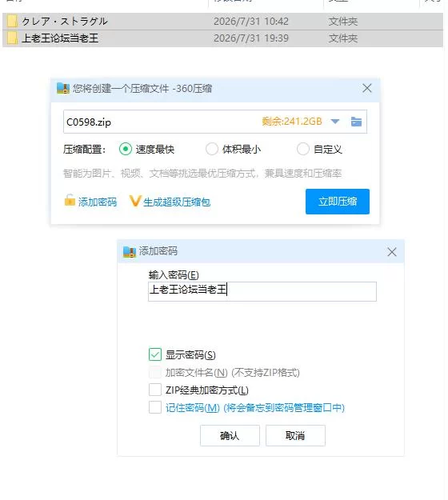Click 取消 in the password dialog

(x=295, y=435)
